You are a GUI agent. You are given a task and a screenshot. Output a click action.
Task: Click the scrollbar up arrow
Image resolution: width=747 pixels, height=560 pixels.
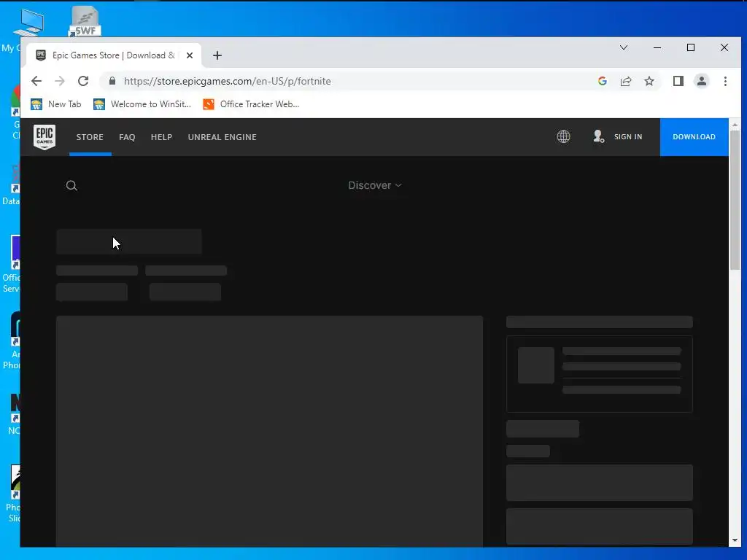point(735,125)
